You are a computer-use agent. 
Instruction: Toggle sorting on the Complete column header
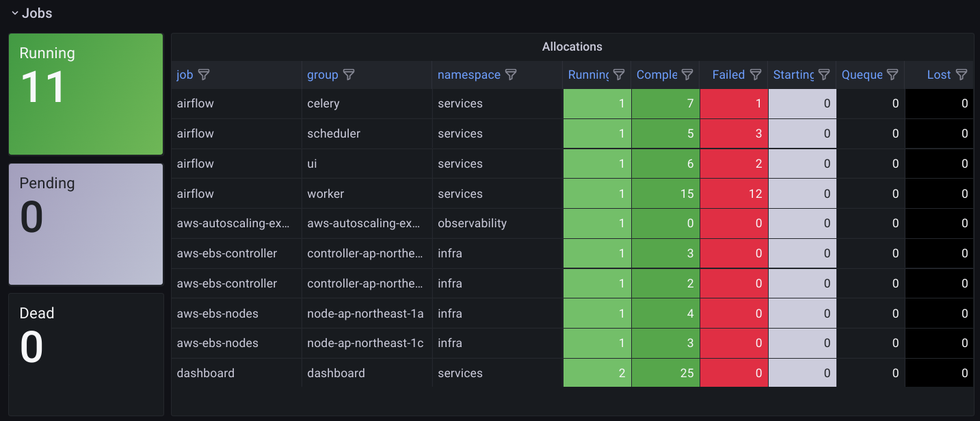tap(658, 75)
